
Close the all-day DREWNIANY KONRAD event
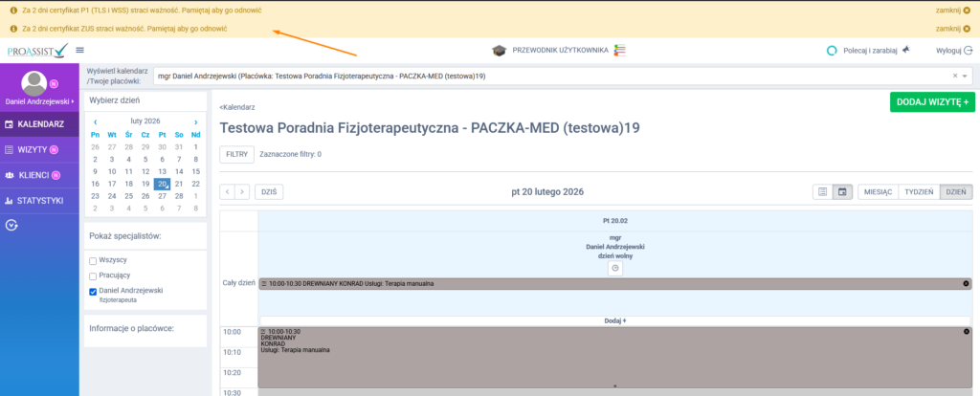(966, 284)
